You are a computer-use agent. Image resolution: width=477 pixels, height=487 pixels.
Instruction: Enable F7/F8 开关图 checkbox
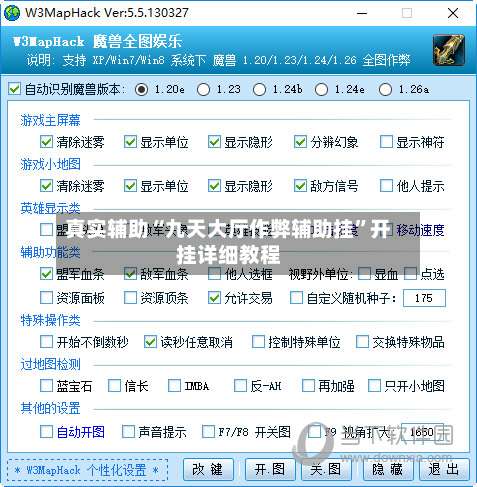click(x=208, y=432)
